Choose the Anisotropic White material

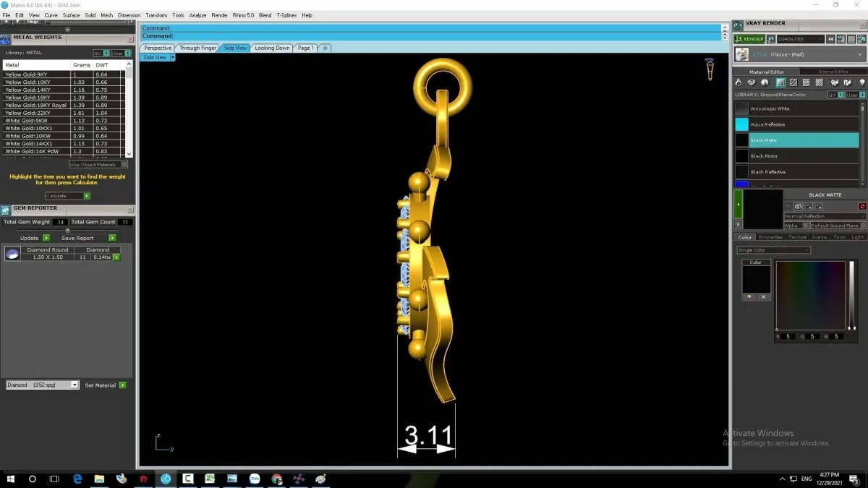[x=796, y=108]
